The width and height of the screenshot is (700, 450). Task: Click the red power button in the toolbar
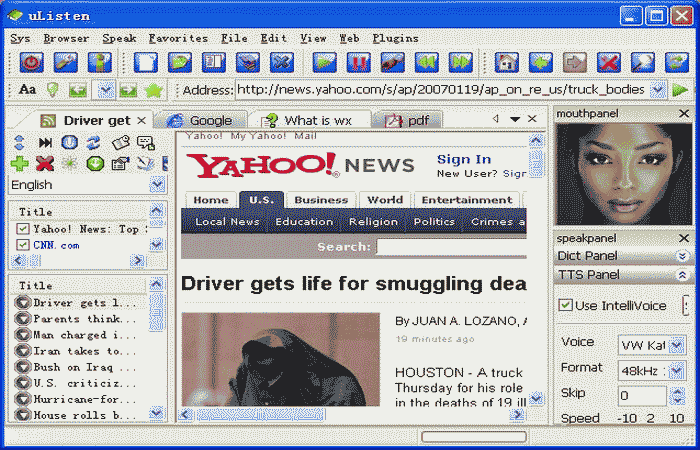32,63
